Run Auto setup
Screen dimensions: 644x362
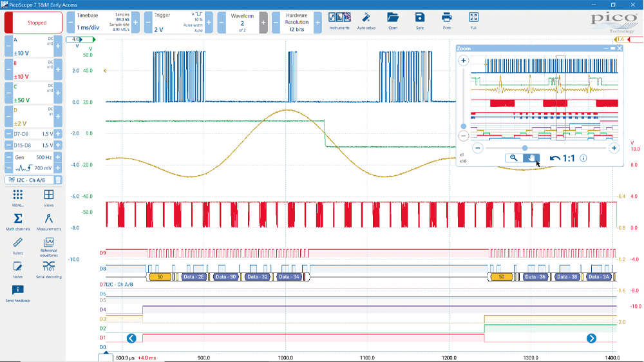click(x=366, y=21)
